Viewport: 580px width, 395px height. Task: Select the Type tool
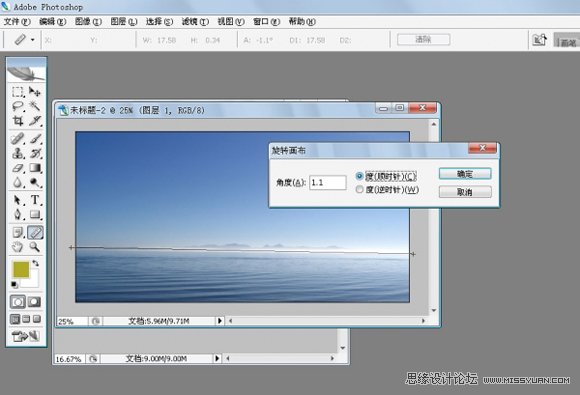35,200
